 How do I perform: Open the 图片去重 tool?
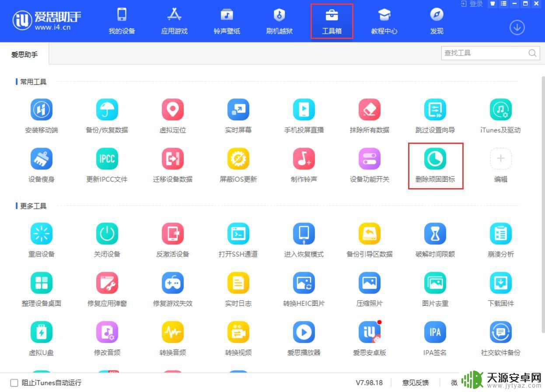[435, 283]
